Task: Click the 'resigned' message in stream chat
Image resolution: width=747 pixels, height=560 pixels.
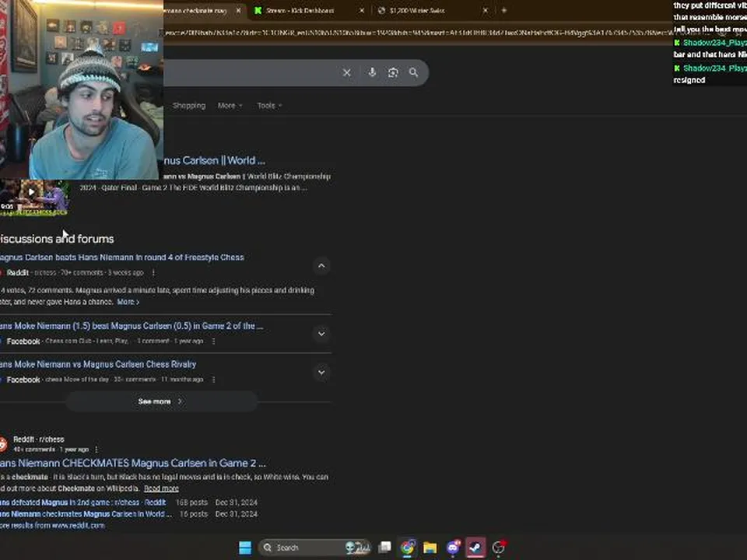Action: (x=689, y=80)
